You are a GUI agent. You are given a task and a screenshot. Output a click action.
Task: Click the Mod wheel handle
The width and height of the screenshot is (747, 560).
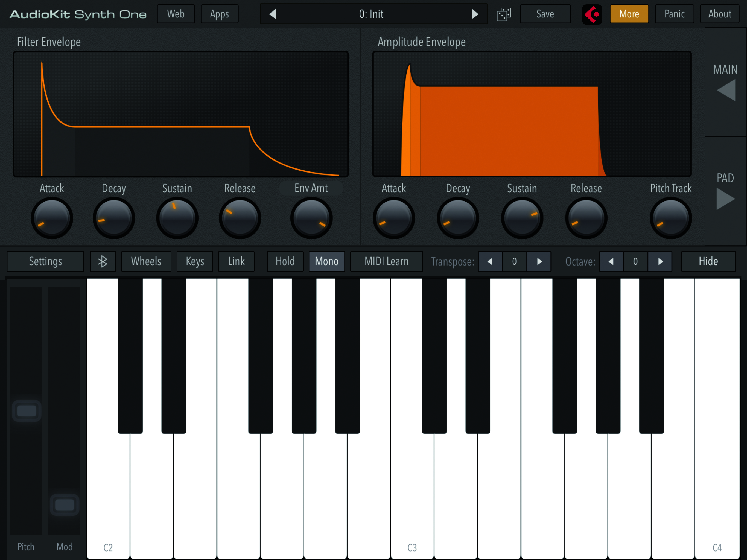pos(65,505)
